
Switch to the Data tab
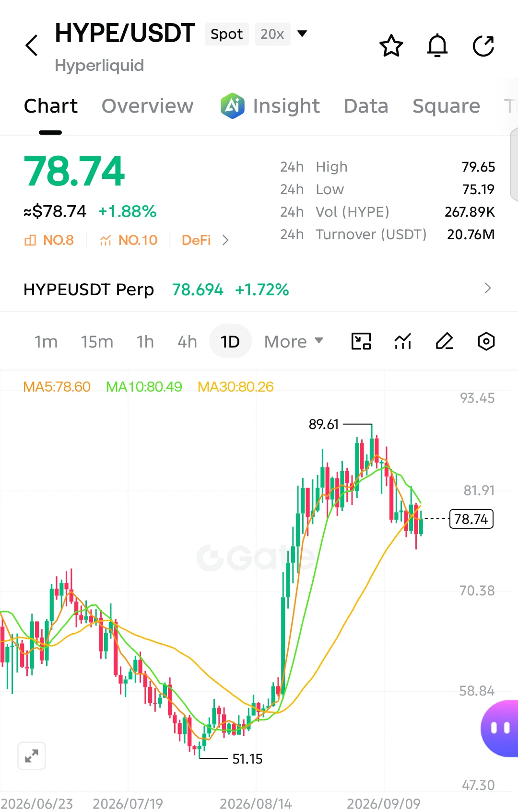[x=366, y=106]
